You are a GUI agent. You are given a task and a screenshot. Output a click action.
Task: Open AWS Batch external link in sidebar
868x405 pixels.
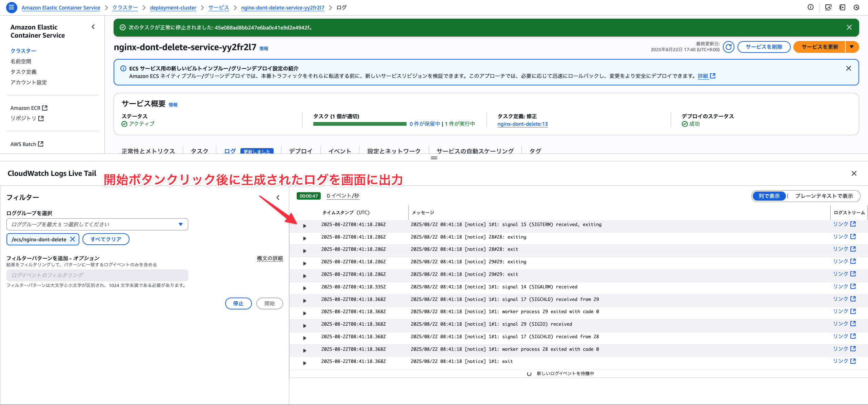[x=27, y=144]
